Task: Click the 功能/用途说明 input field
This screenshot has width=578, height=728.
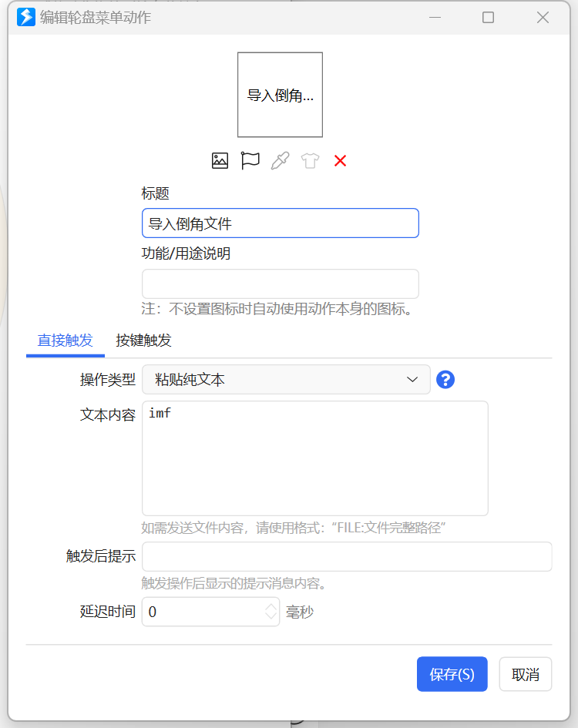Action: pyautogui.click(x=281, y=283)
